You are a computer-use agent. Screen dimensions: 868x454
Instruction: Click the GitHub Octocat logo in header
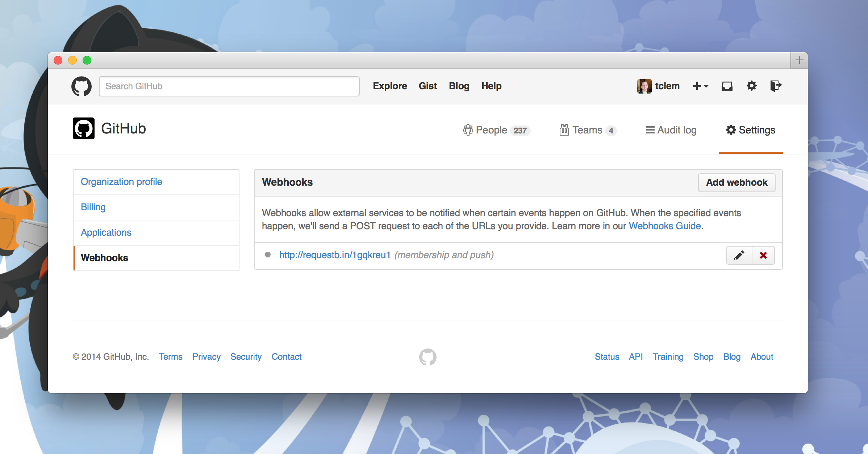[x=82, y=86]
